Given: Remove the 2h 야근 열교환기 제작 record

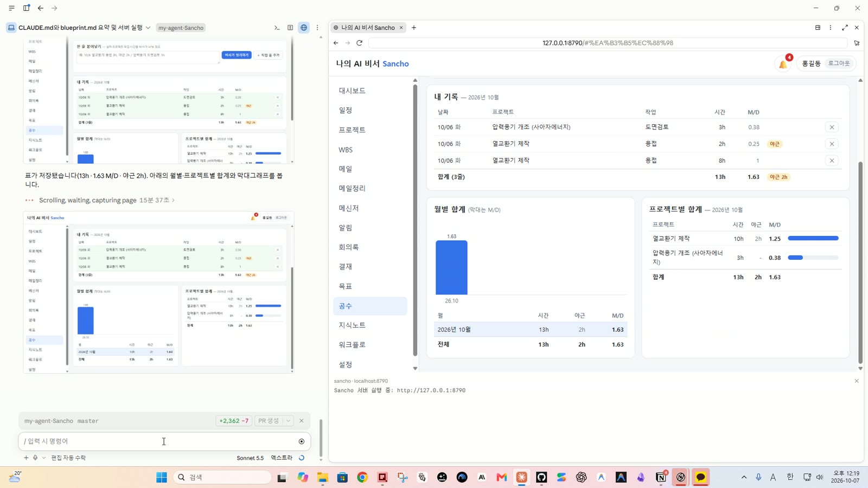Looking at the screenshot, I should click(x=832, y=144).
